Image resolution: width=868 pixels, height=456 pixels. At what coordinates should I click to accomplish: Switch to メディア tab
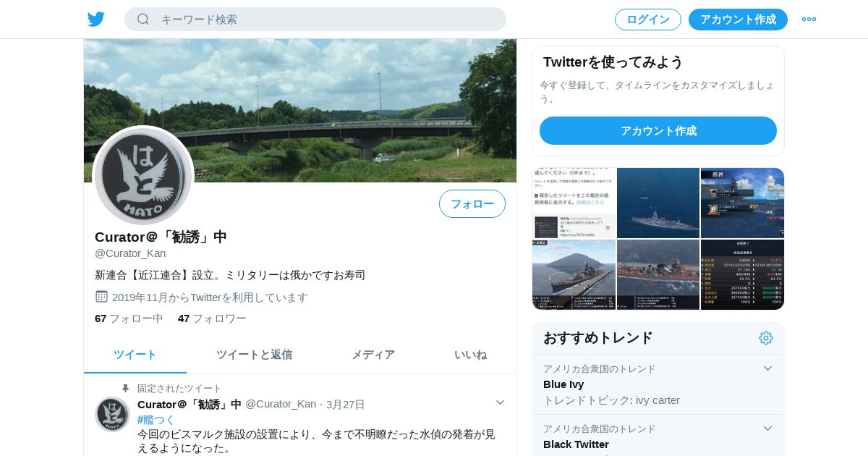pos(373,355)
